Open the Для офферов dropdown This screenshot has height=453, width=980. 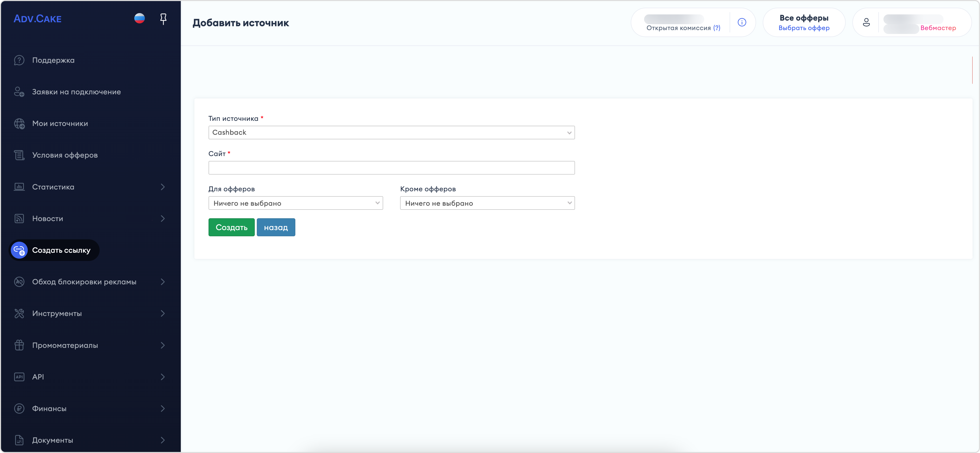[296, 203]
